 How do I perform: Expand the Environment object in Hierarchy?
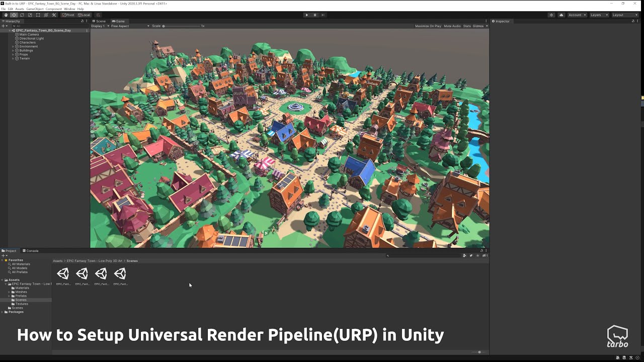13,47
